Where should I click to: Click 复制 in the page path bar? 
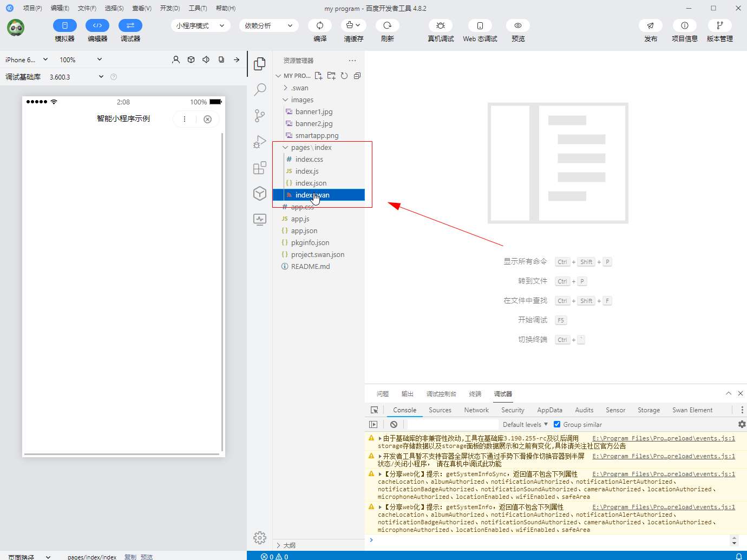130,557
